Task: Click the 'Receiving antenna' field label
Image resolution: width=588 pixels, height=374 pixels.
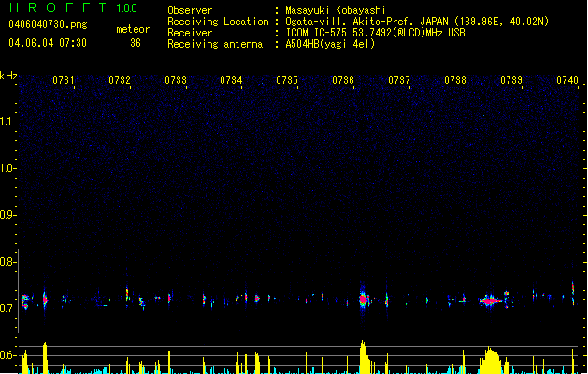Action: click(215, 44)
